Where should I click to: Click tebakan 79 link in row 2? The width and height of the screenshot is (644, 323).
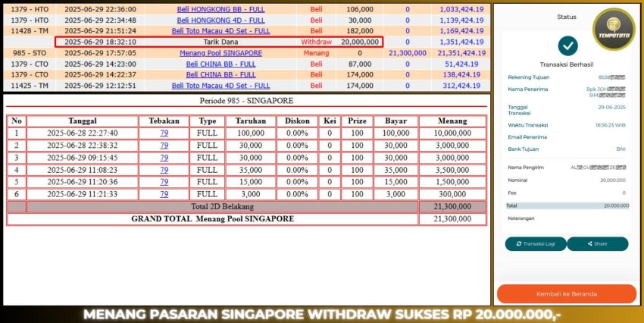coord(164,146)
